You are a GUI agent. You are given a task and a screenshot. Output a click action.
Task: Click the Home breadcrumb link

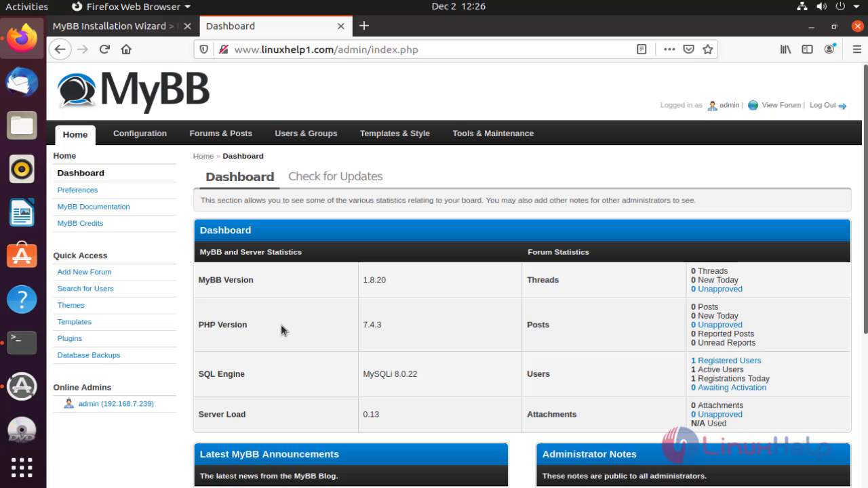tap(203, 156)
